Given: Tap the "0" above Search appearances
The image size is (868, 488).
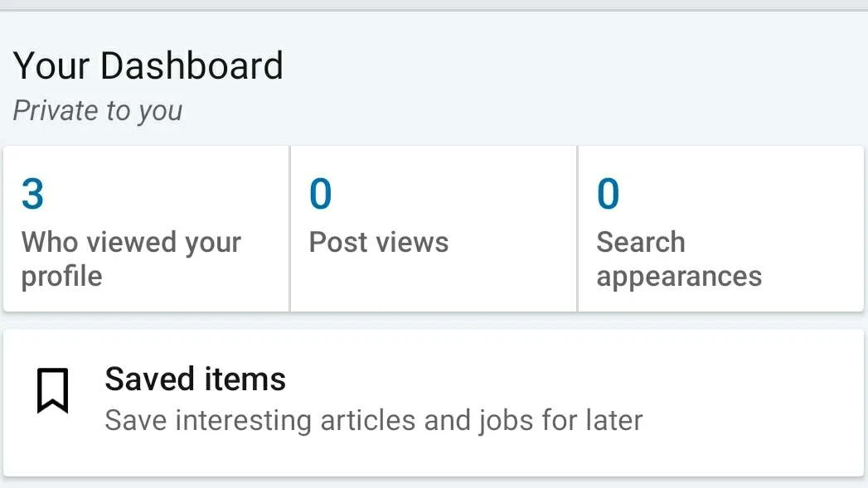Looking at the screenshot, I should (607, 193).
